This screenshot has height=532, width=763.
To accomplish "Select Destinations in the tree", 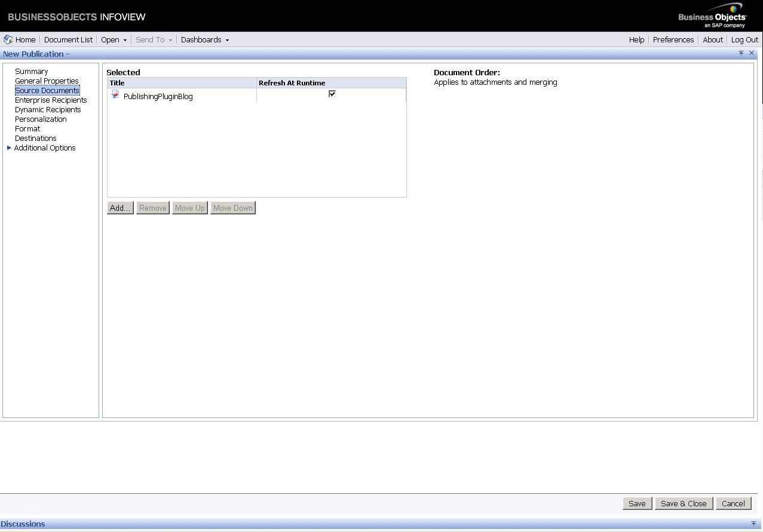I will 36,139.
